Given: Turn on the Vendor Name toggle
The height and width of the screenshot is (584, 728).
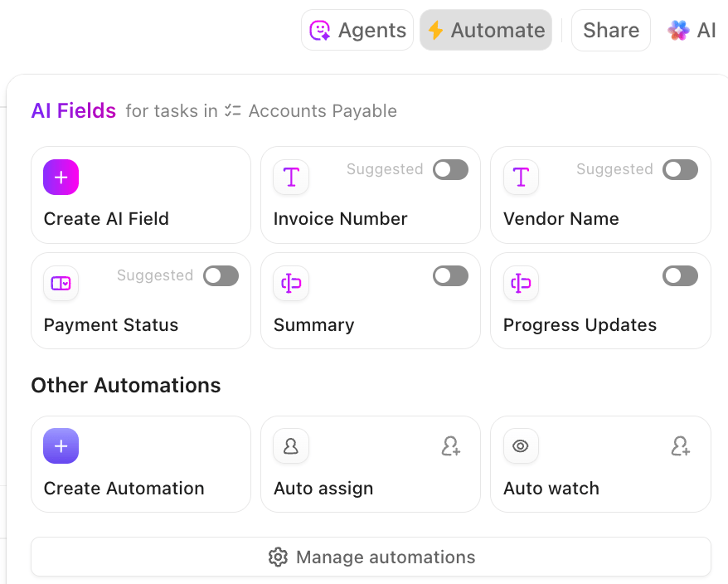Looking at the screenshot, I should click(680, 169).
